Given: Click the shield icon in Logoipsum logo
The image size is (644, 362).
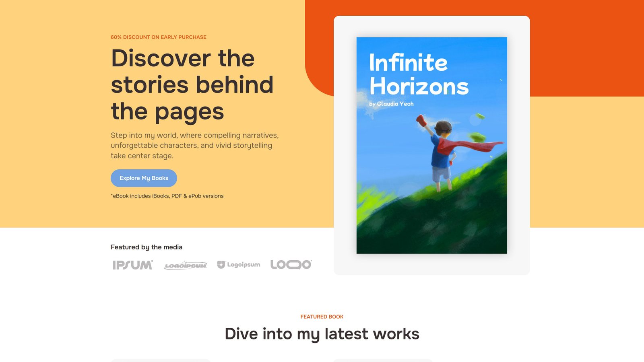Looking at the screenshot, I should tap(221, 265).
